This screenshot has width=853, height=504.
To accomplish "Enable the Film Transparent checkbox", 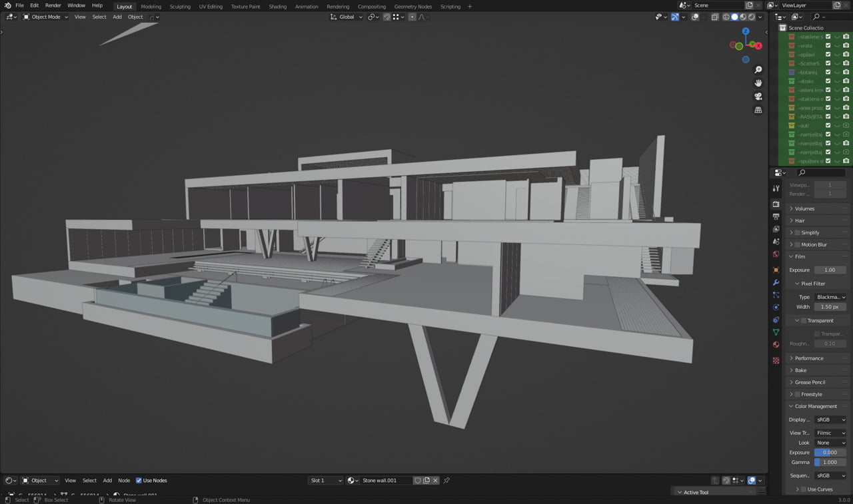I will click(804, 321).
